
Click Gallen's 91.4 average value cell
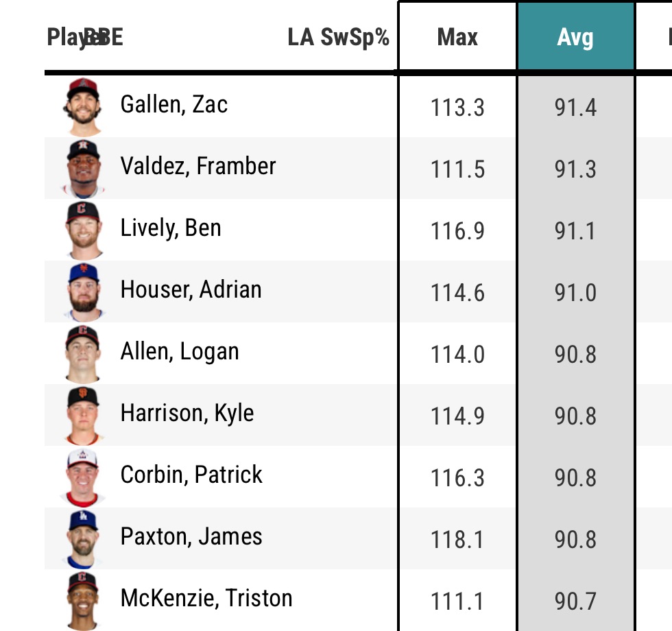575,108
